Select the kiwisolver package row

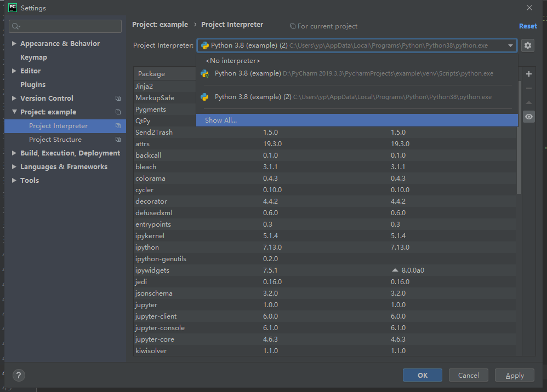pyautogui.click(x=325, y=350)
